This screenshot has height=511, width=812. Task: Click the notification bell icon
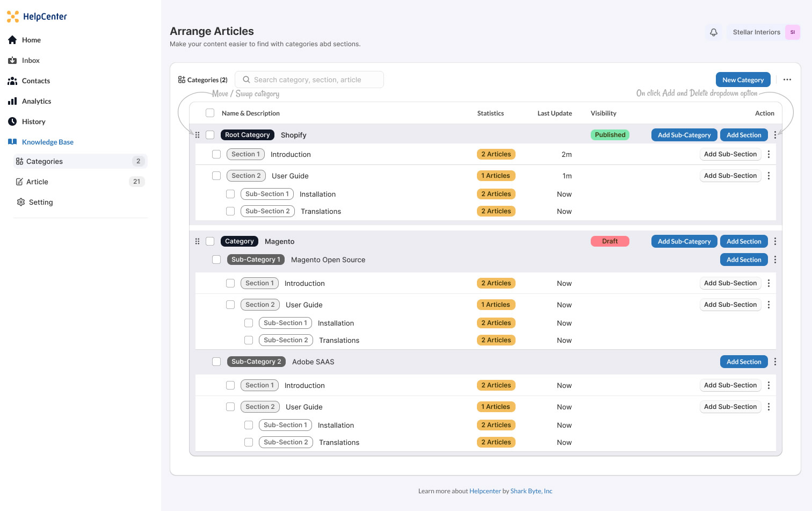point(713,32)
